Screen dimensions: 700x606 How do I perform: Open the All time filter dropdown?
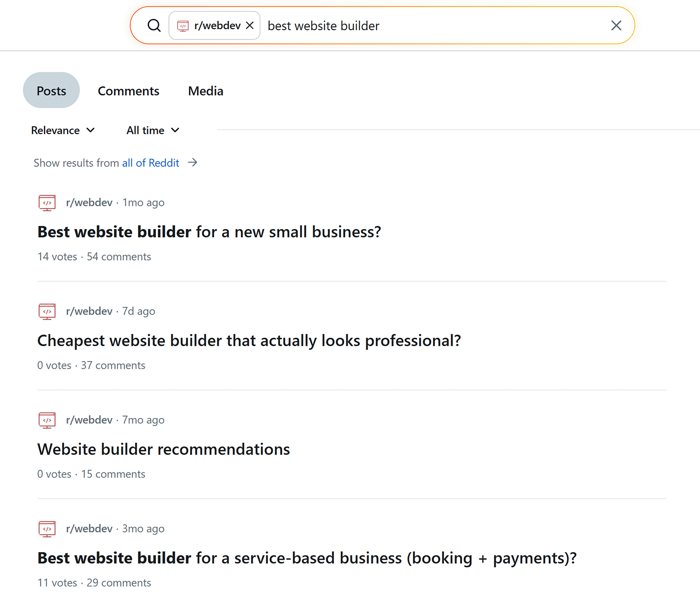click(152, 130)
